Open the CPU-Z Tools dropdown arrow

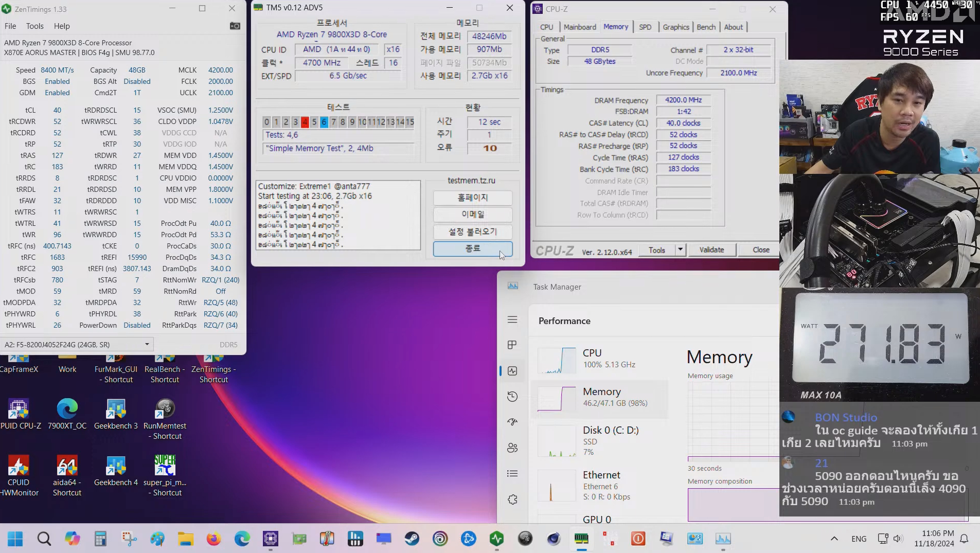[680, 249]
